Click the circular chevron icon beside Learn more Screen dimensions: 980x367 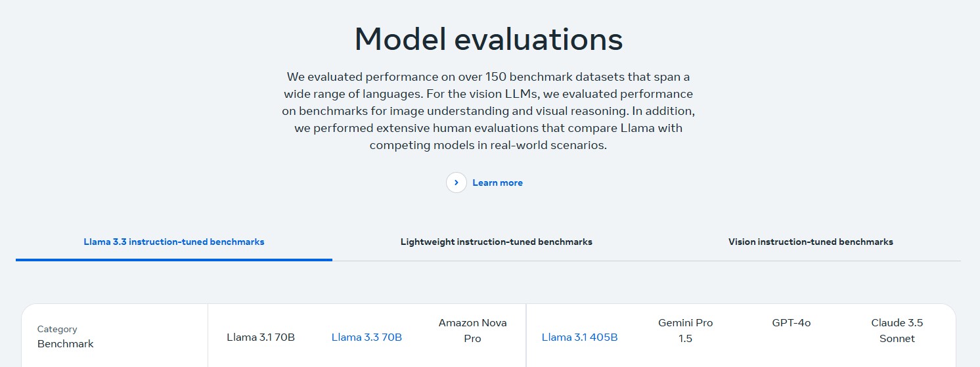click(457, 183)
